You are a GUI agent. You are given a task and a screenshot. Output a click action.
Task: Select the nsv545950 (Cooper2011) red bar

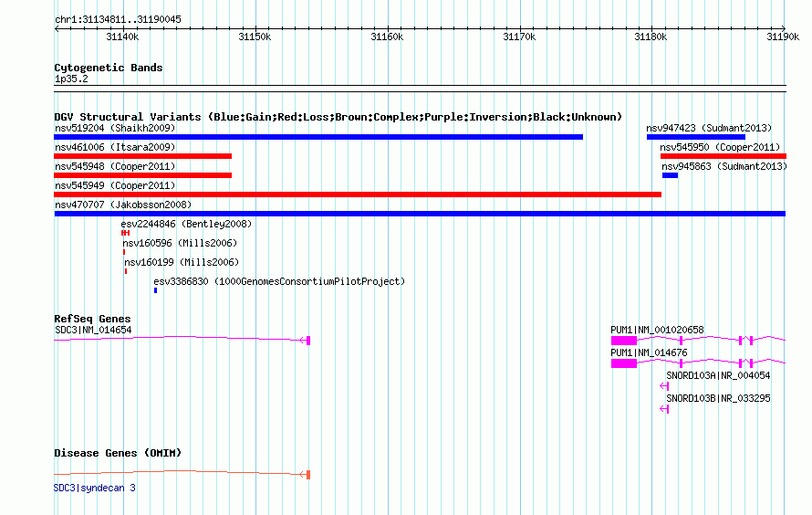tap(724, 156)
